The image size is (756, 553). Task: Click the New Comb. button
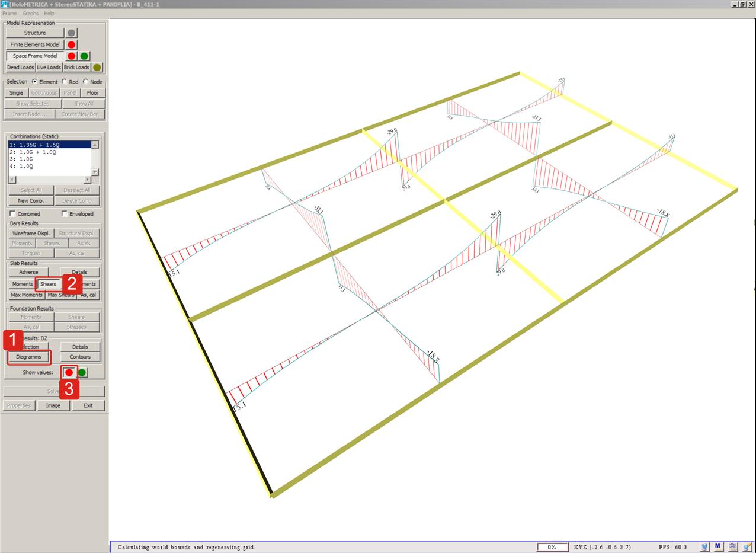click(x=31, y=201)
